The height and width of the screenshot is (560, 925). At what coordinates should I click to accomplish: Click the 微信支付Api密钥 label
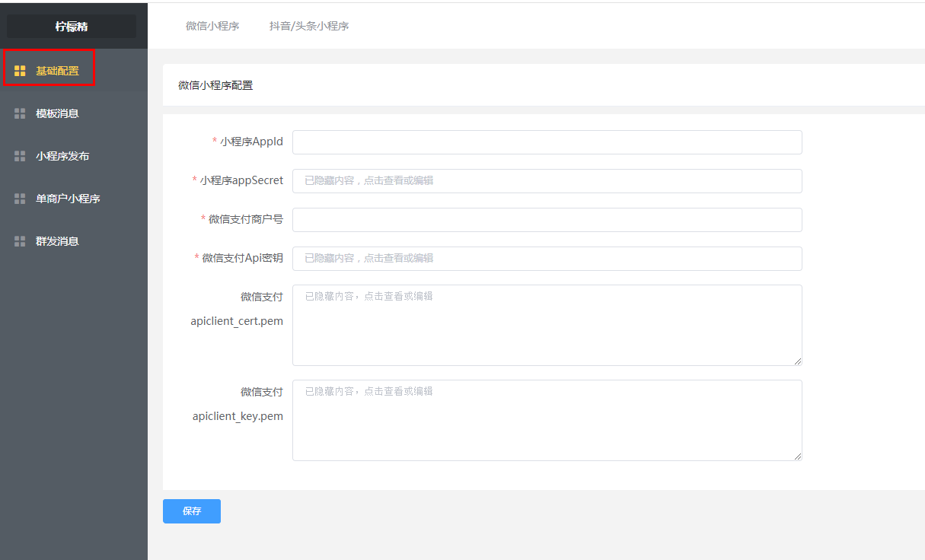pyautogui.click(x=243, y=258)
